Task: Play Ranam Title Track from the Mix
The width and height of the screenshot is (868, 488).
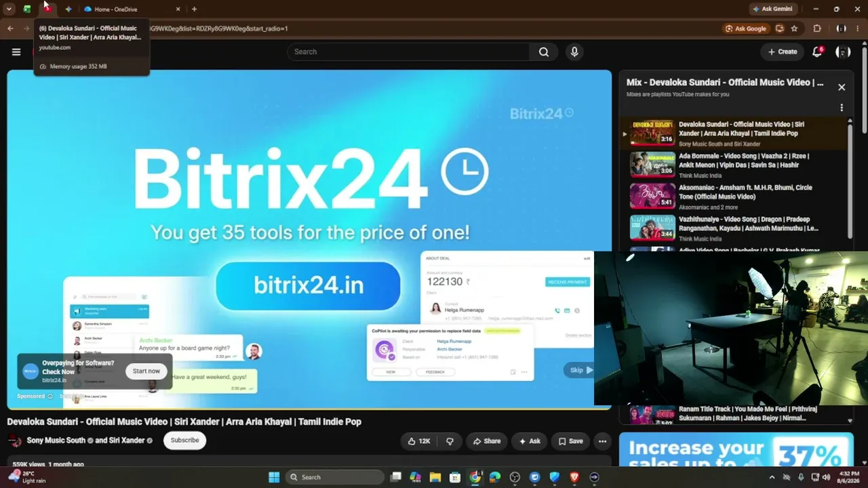Action: (734, 413)
